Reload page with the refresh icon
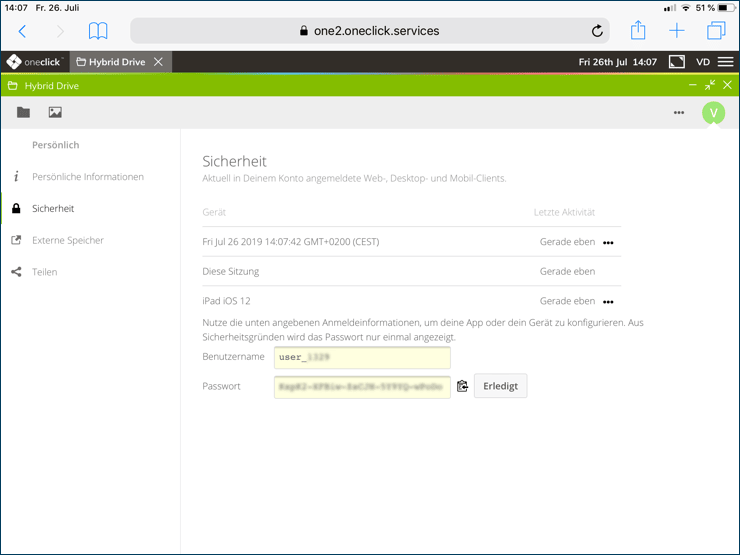Screen dimensions: 740x555 597,31
